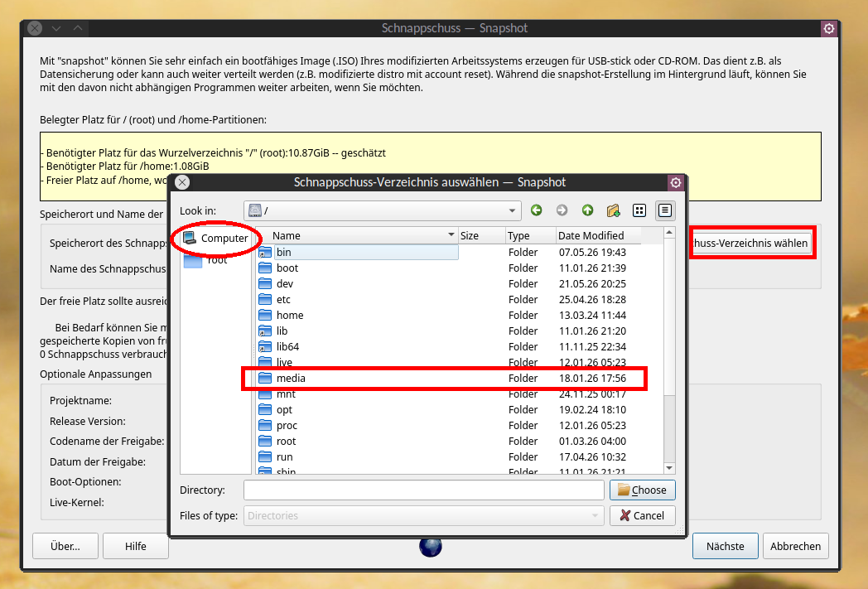Click the settings gear in dialog title bar

[x=675, y=182]
